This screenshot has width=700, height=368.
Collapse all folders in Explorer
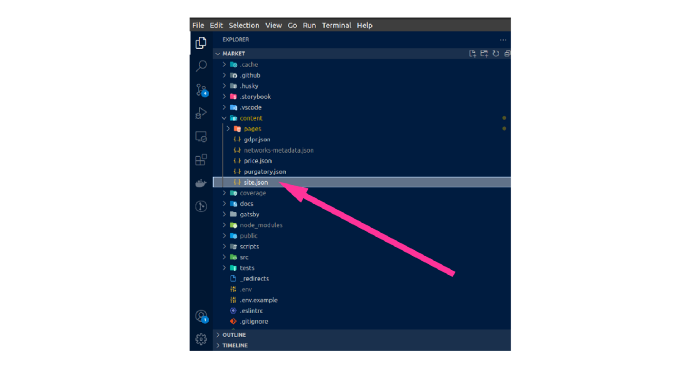[507, 54]
